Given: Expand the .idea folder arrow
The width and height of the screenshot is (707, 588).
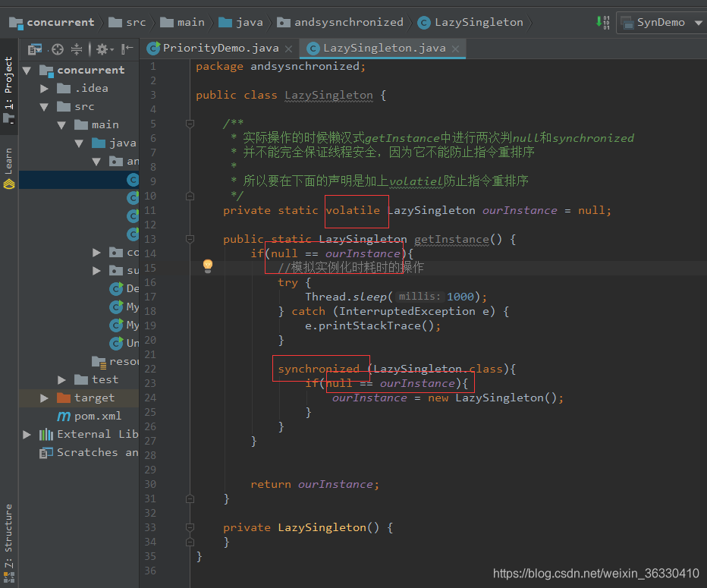Looking at the screenshot, I should tap(44, 89).
